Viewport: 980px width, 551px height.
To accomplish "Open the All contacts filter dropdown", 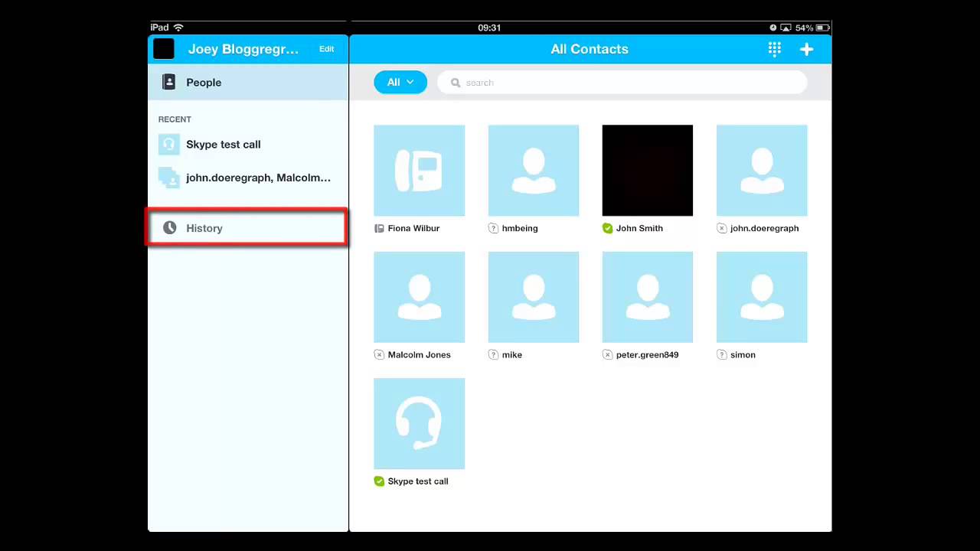I will [400, 82].
